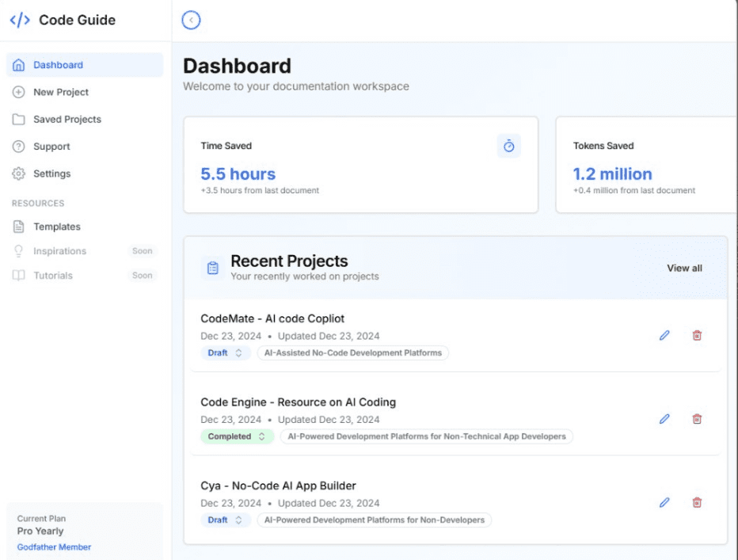Click the Time Saved stopwatch icon
The image size is (738, 560).
(x=509, y=146)
